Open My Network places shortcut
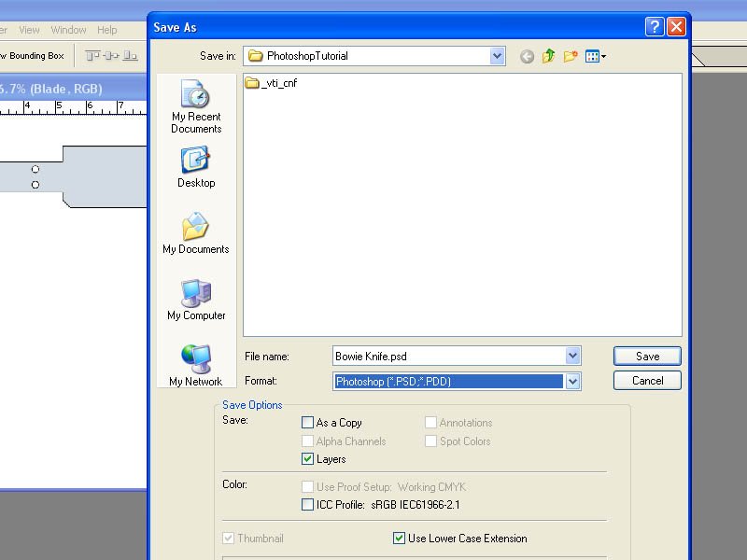747x560 pixels. coord(196,366)
